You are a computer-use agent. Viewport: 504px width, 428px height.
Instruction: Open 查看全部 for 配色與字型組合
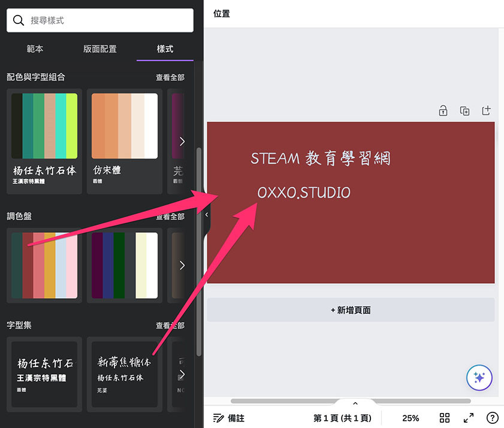tap(170, 77)
